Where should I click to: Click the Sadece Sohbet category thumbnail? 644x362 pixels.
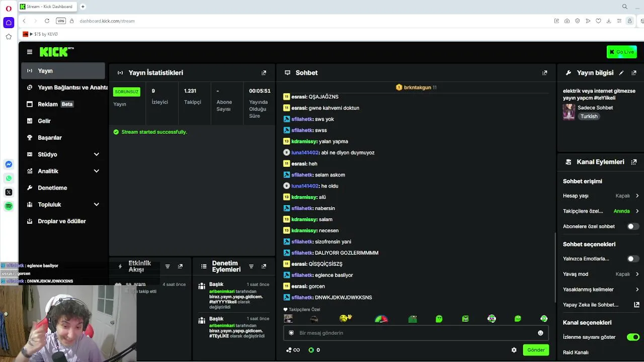tap(569, 112)
